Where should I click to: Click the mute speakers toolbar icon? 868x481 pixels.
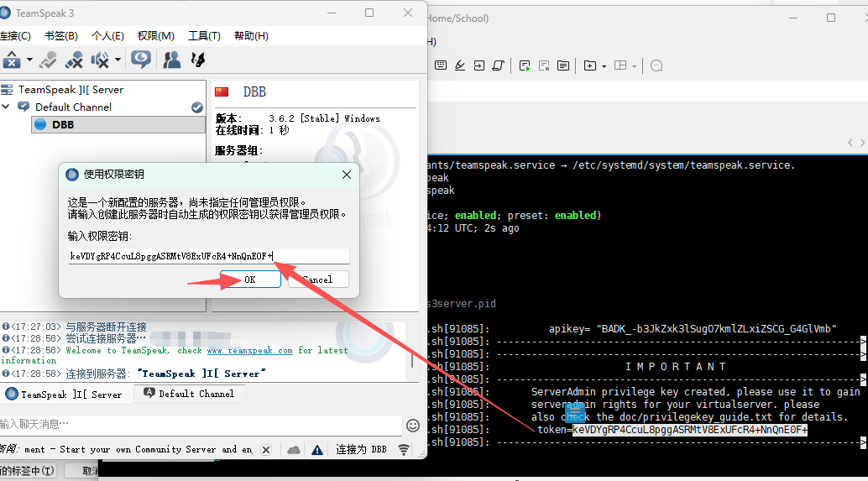pyautogui.click(x=100, y=60)
